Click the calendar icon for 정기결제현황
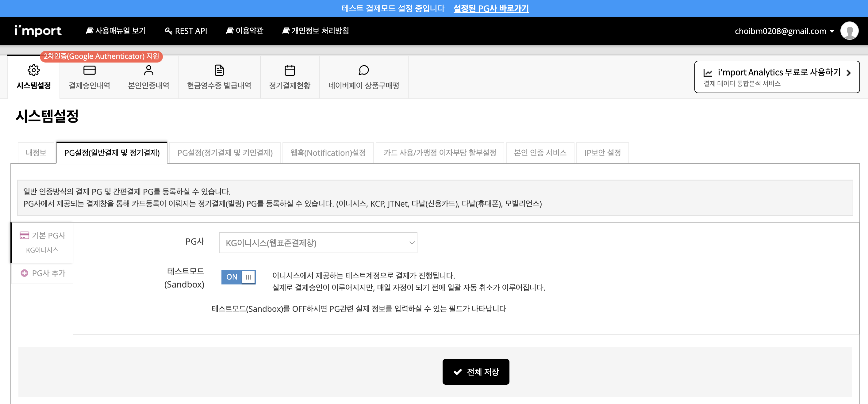 (290, 71)
